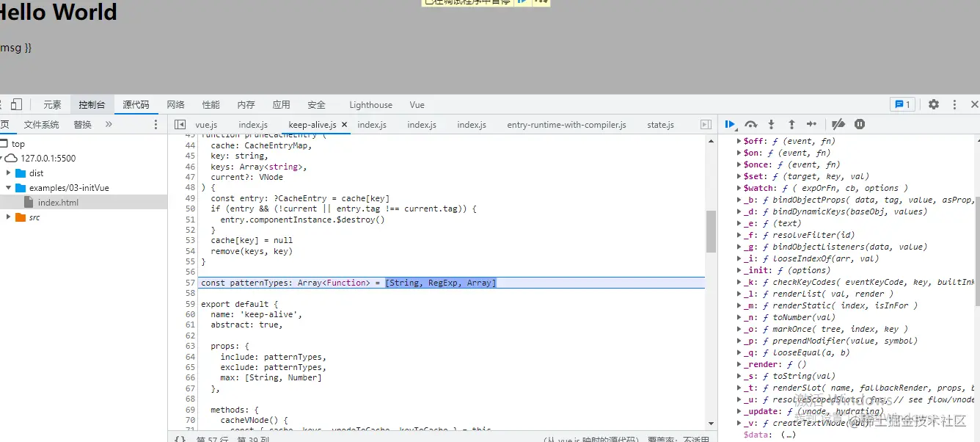Image resolution: width=980 pixels, height=442 pixels.
Task: Step into next function call
Action: [771, 124]
